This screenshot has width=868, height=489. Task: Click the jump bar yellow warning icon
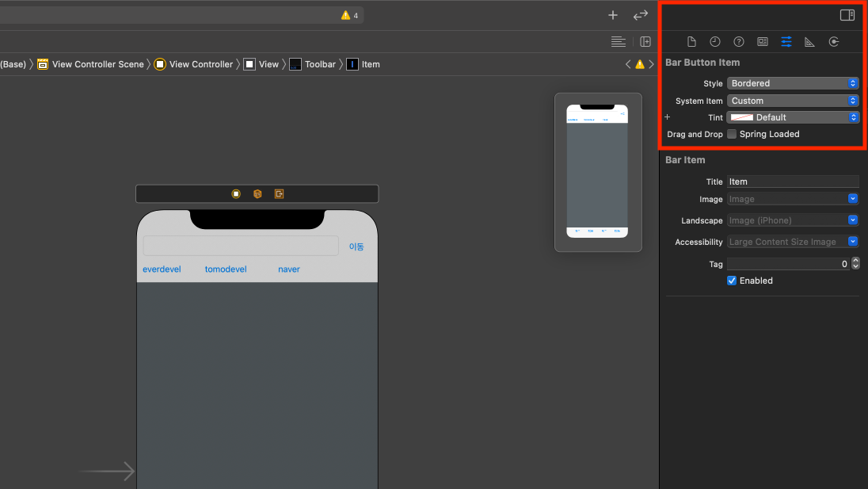(640, 64)
